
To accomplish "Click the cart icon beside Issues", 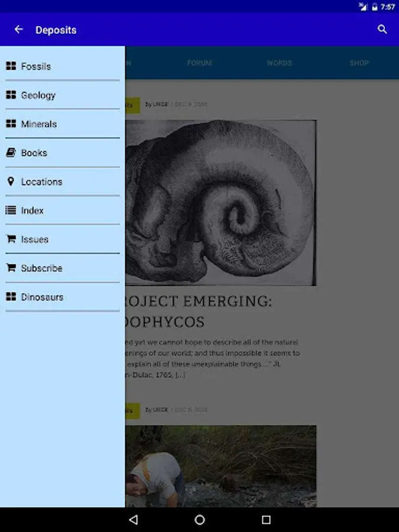I will coord(11,239).
